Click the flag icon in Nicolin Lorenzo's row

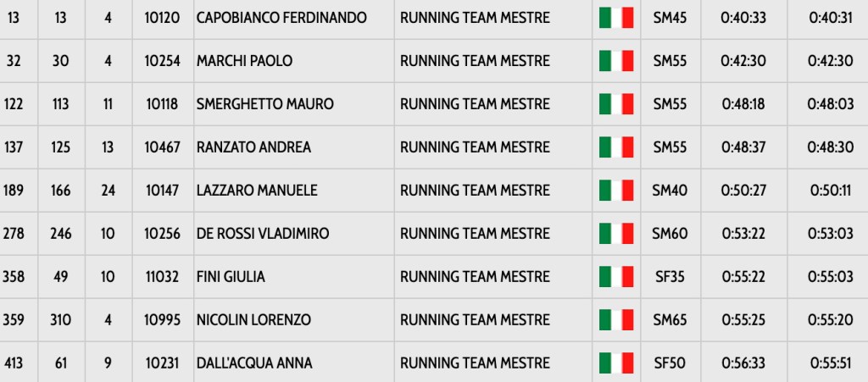[x=616, y=320]
